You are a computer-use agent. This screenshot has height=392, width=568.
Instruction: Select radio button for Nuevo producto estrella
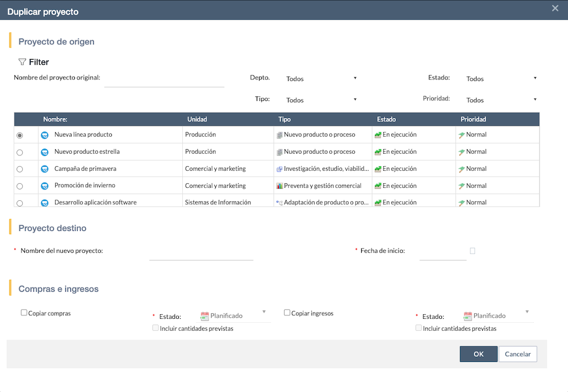[x=20, y=152]
